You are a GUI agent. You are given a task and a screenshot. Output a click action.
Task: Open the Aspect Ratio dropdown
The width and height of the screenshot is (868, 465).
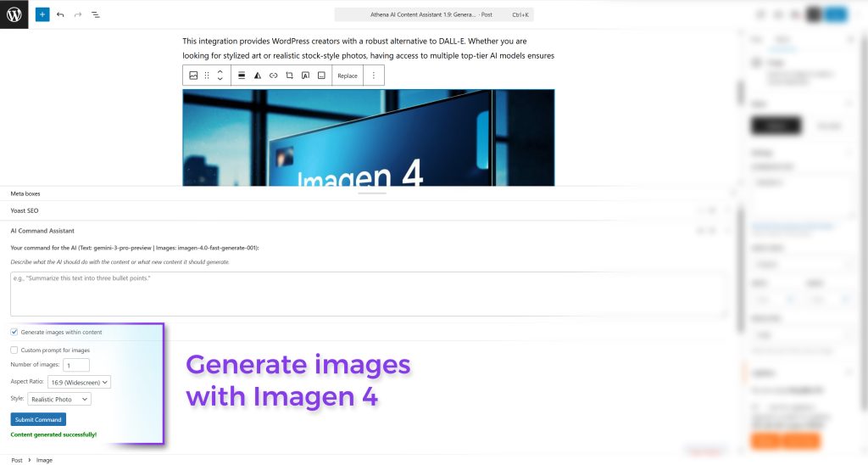(x=79, y=382)
